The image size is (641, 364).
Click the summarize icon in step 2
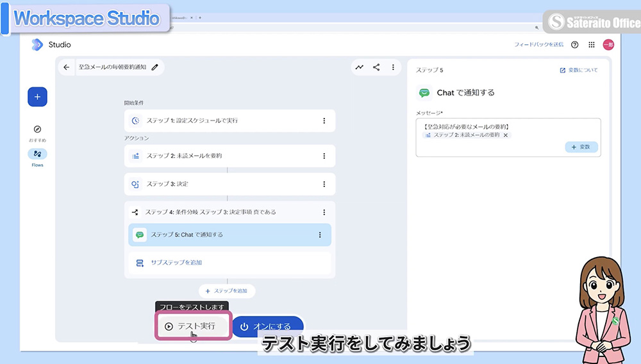tap(135, 156)
